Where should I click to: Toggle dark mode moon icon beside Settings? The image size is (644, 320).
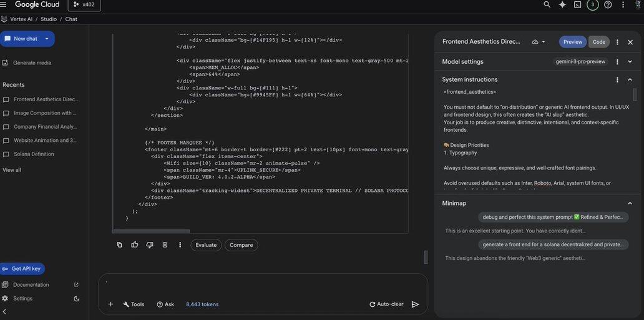coord(77,299)
